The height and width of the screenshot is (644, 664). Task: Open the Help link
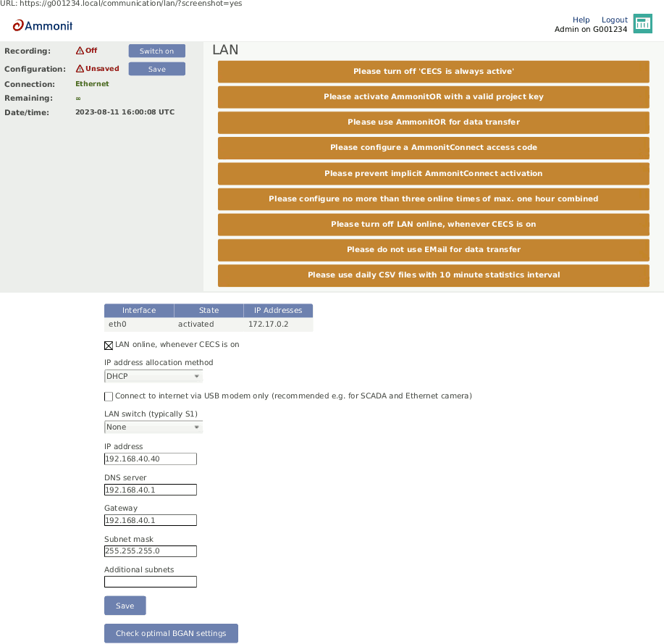(581, 20)
